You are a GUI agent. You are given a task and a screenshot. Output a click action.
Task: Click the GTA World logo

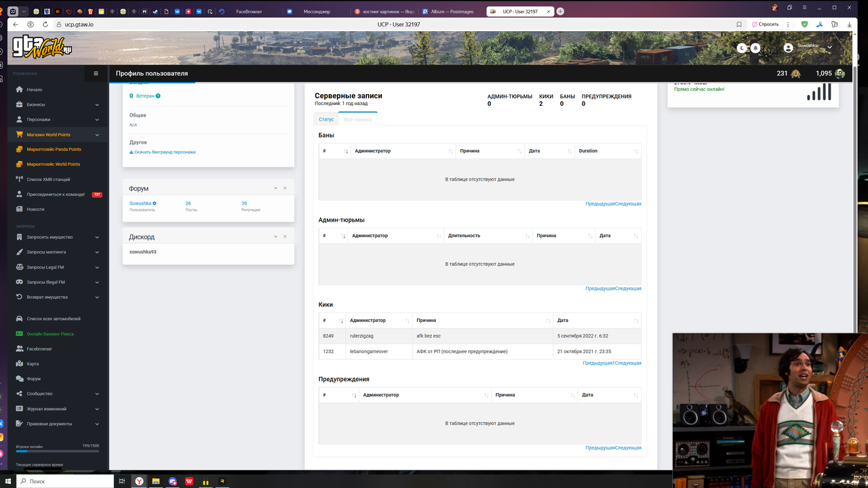pyautogui.click(x=43, y=47)
